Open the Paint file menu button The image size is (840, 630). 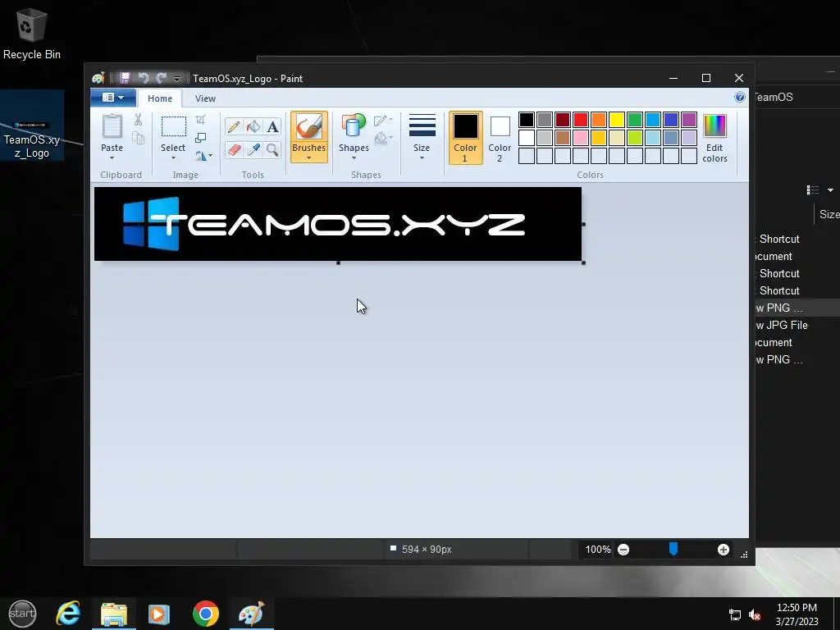pyautogui.click(x=113, y=98)
